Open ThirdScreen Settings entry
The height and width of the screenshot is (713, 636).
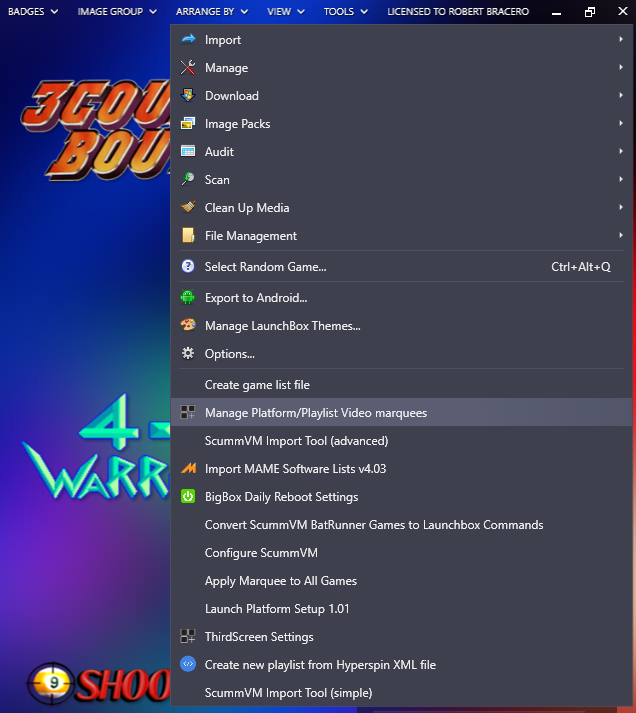click(x=401, y=637)
